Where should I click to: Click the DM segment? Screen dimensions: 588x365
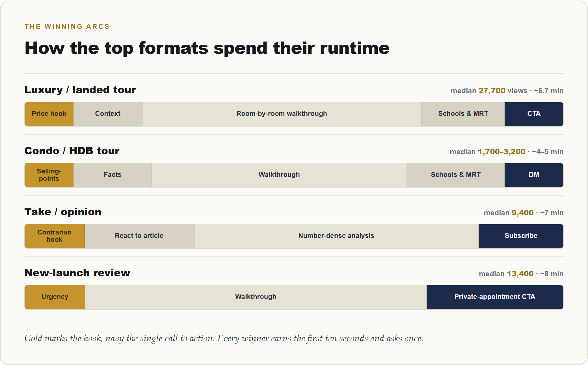534,175
